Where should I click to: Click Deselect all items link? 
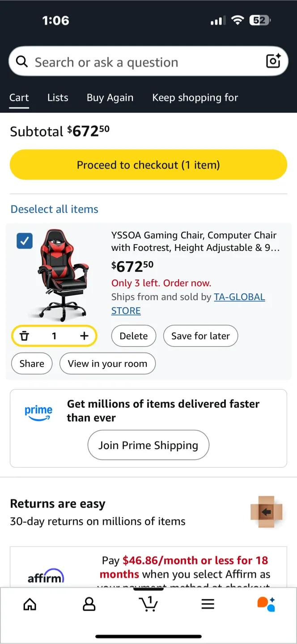pyautogui.click(x=55, y=209)
